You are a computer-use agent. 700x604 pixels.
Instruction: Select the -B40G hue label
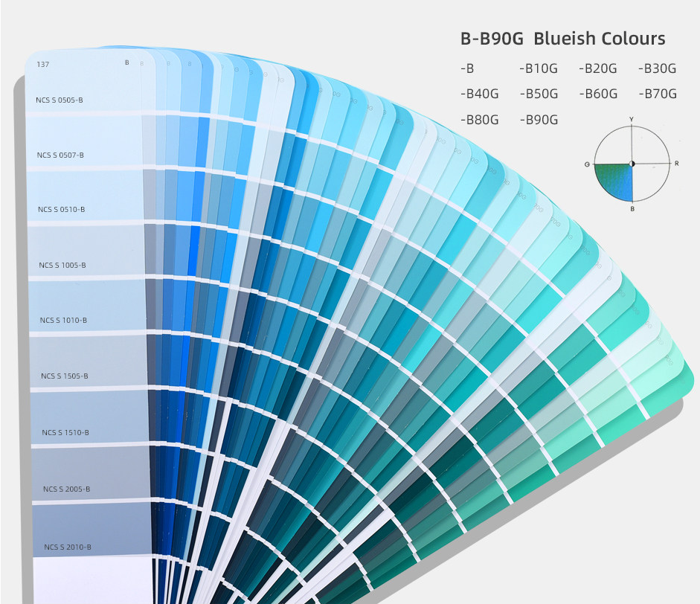coord(480,94)
